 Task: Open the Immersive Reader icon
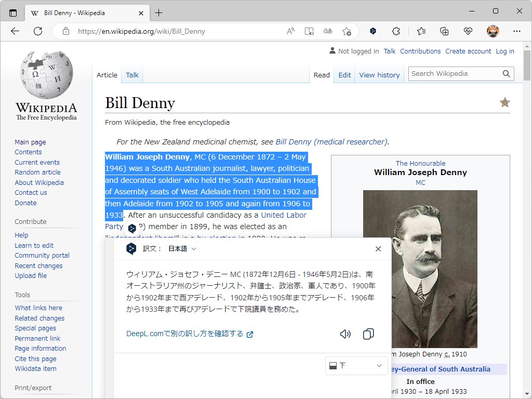coord(309,31)
